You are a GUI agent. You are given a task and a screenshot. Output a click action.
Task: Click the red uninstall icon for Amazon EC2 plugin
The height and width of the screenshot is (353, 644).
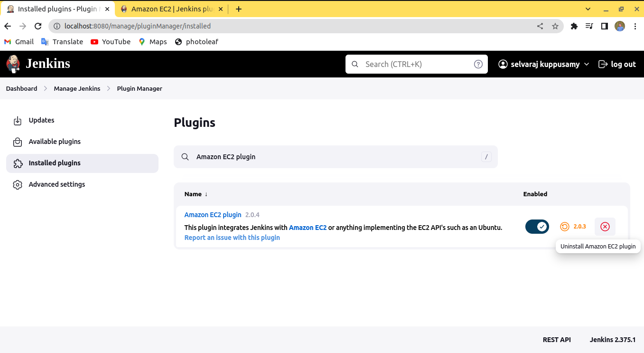pyautogui.click(x=605, y=227)
